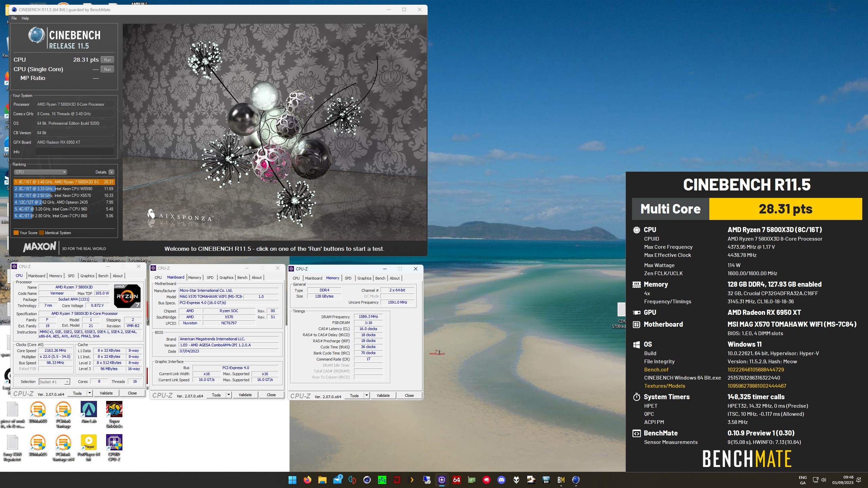Run the CPU (Single Core) test
The height and width of the screenshot is (488, 868).
click(107, 69)
